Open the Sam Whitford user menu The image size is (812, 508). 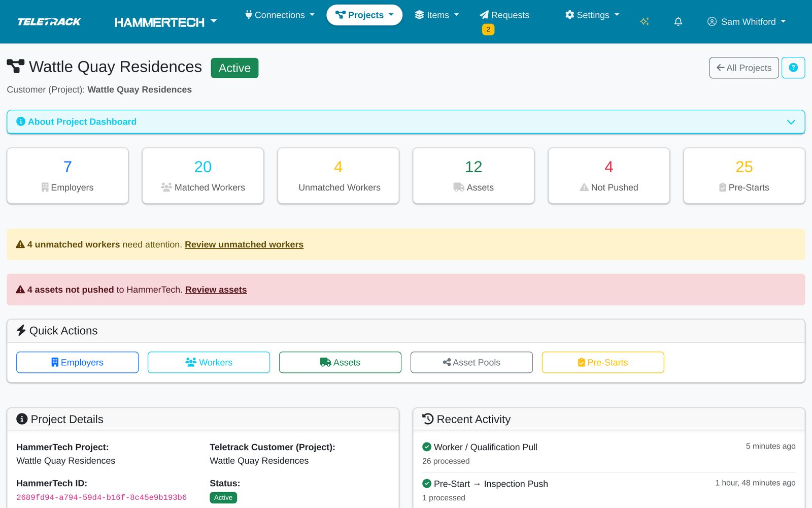coord(747,21)
